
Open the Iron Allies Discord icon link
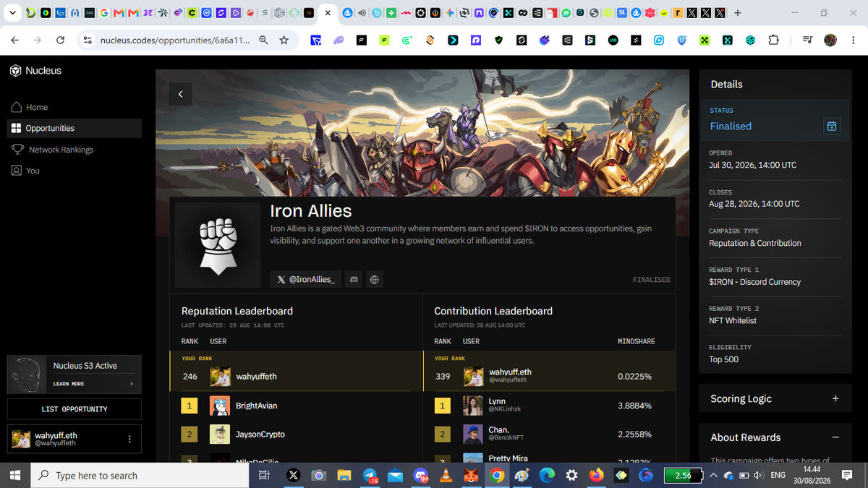(353, 279)
